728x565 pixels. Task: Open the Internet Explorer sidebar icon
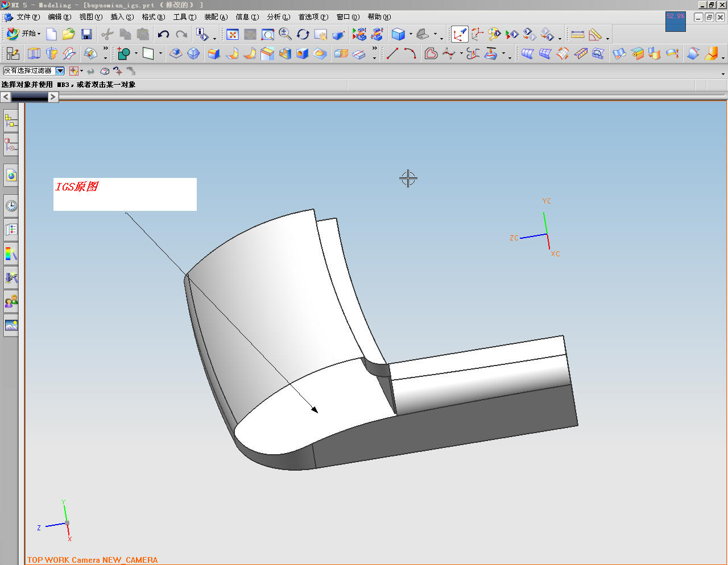tap(11, 176)
